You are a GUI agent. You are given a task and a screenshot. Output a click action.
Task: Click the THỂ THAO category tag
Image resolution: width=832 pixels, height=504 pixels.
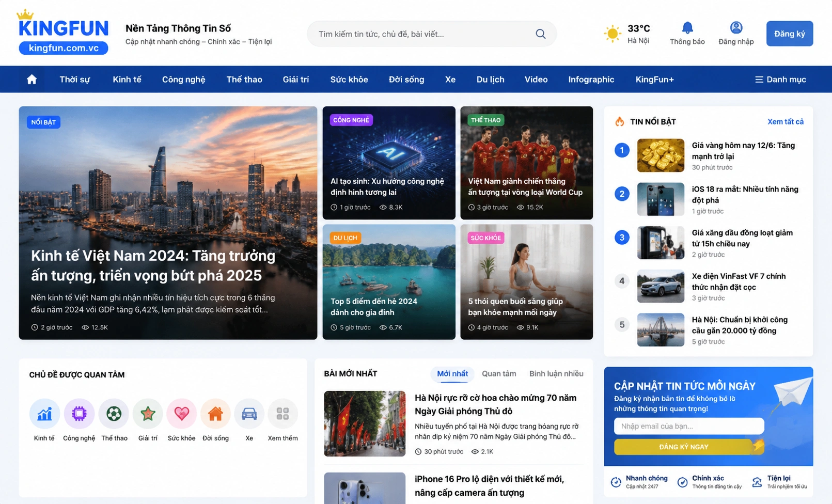click(x=485, y=120)
